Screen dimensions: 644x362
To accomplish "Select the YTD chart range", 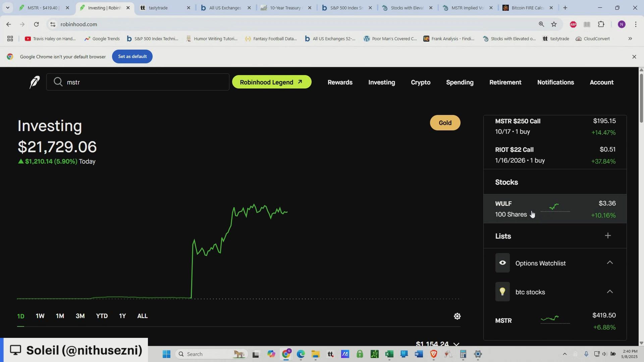I will tap(102, 316).
